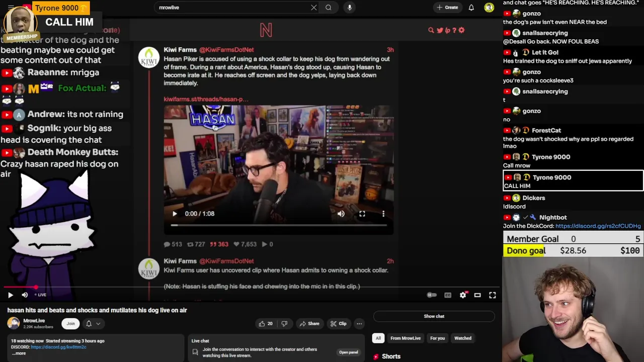Start voice search with microphone icon

click(x=349, y=8)
